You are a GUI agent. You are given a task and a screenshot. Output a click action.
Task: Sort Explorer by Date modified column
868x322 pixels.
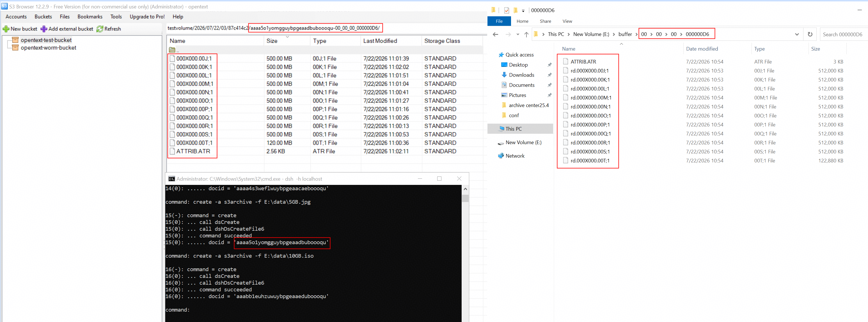(702, 49)
